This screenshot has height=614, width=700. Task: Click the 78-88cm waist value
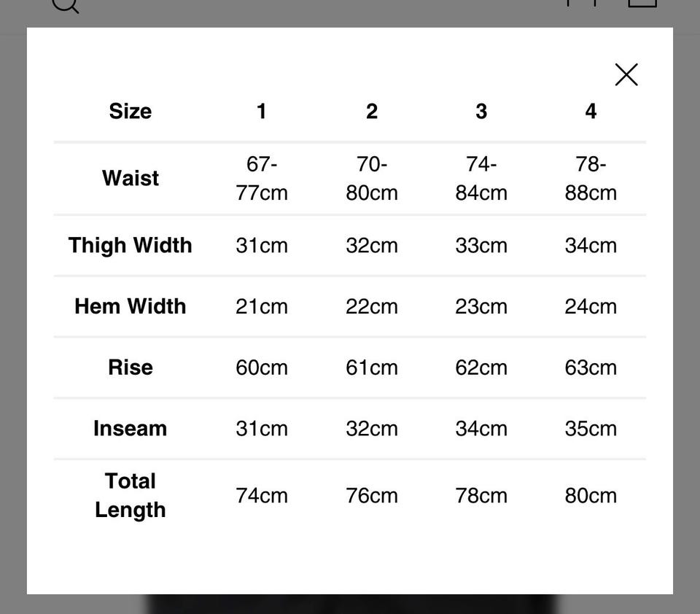point(591,178)
